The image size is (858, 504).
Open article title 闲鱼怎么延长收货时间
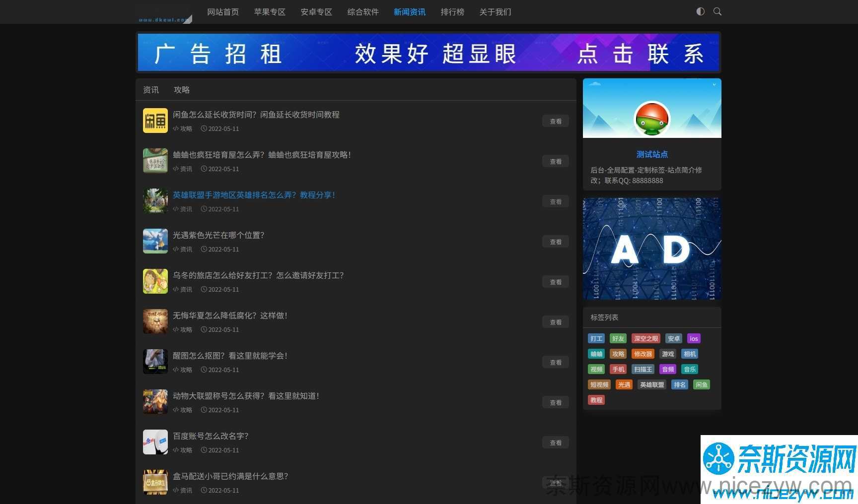[256, 115]
